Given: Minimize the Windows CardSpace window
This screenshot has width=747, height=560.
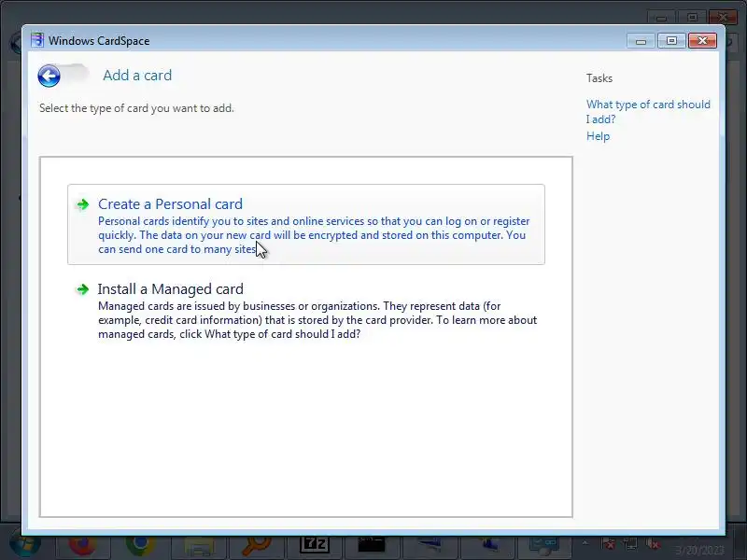Looking at the screenshot, I should point(641,41).
